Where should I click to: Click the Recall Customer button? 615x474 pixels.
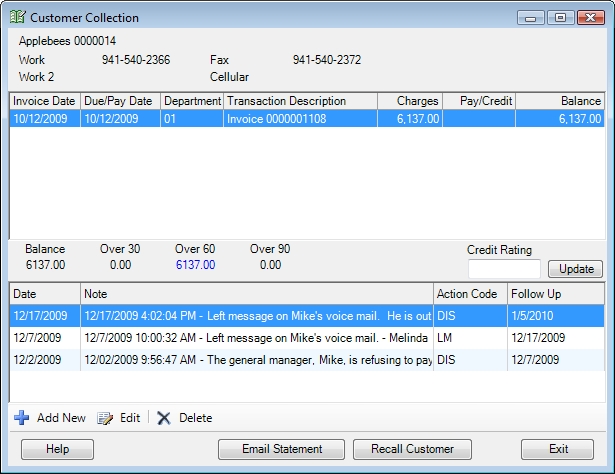pyautogui.click(x=411, y=449)
